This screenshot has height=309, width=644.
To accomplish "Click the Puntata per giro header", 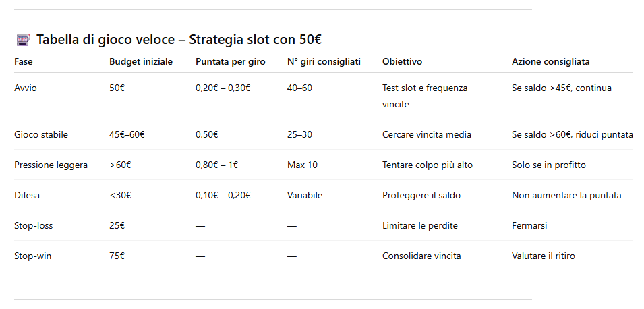I will (x=230, y=62).
